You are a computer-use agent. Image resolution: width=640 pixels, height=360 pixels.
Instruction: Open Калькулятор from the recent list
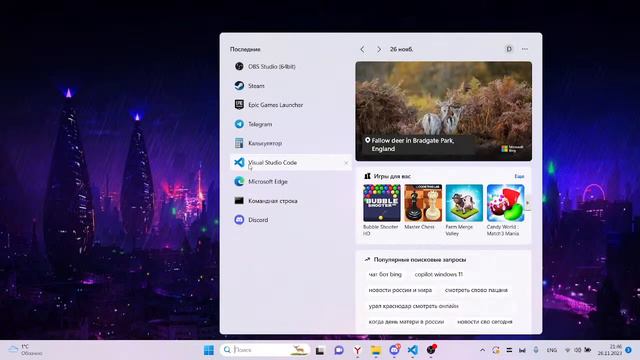pyautogui.click(x=291, y=143)
